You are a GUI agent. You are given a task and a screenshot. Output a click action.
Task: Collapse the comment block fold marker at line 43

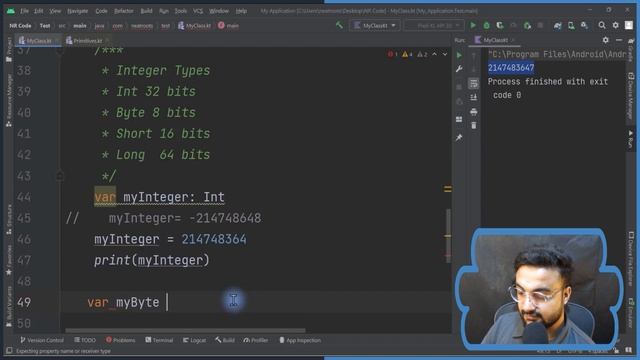pos(60,176)
